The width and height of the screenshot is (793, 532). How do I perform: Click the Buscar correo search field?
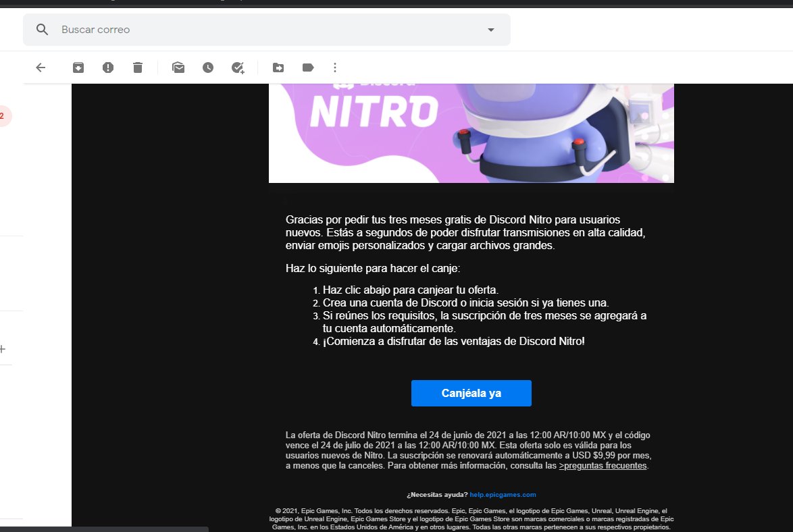[x=267, y=30]
